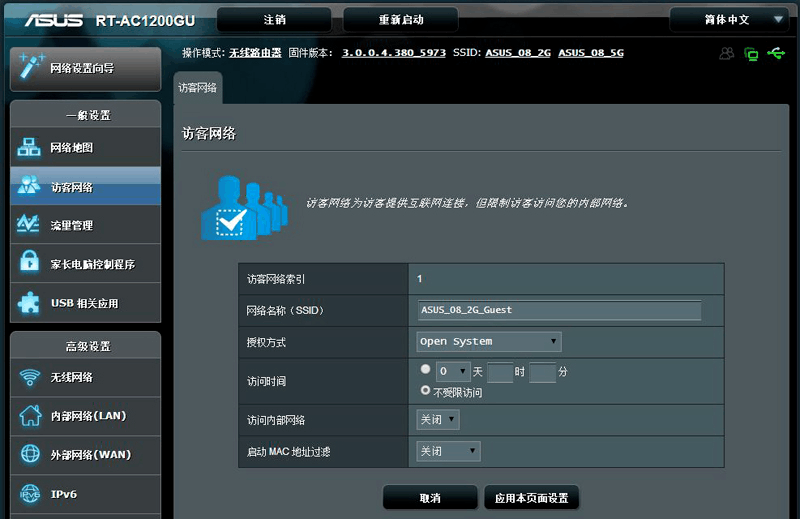Click the firmware version 3.0.0.4.380_5973 link
Screen dimensions: 800x519
pos(393,53)
